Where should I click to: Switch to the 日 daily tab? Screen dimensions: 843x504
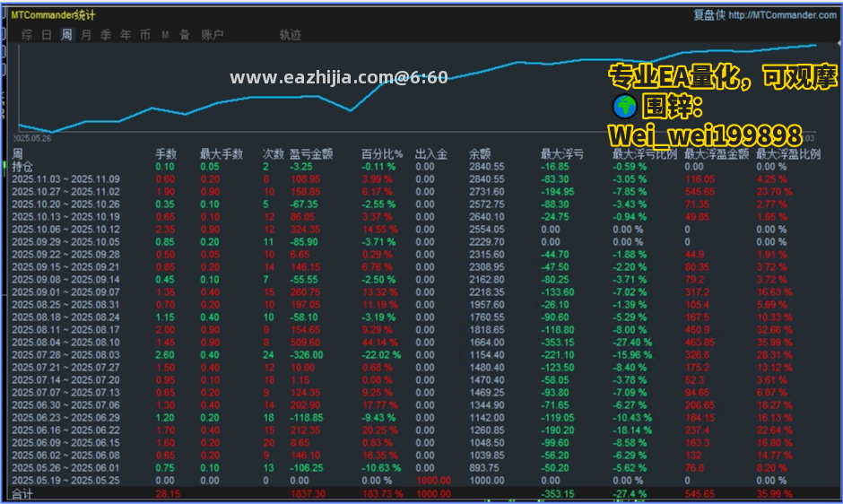click(47, 35)
